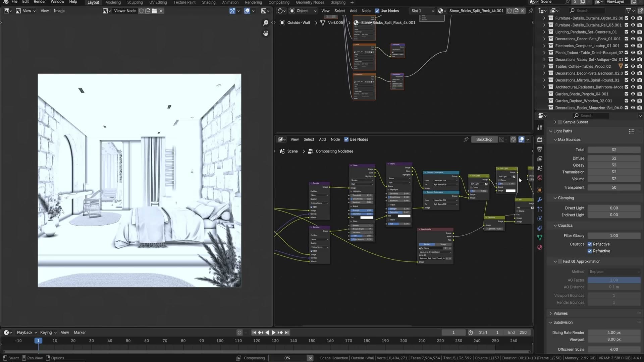Open the Material properties tab
644x362 pixels.
(540, 247)
